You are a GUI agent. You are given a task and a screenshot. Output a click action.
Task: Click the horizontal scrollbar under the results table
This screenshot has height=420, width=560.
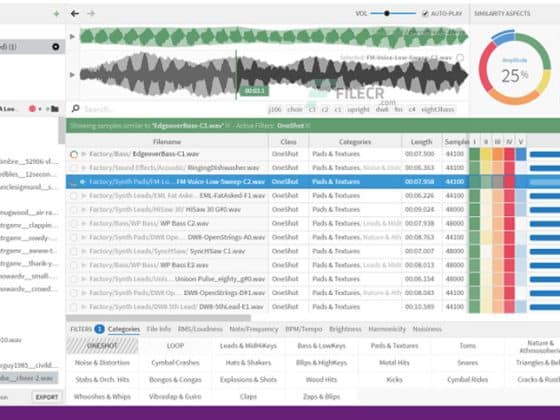point(159,318)
